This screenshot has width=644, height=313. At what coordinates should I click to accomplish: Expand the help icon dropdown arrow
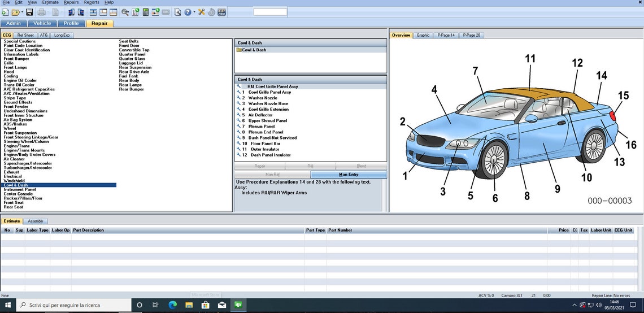(x=194, y=12)
